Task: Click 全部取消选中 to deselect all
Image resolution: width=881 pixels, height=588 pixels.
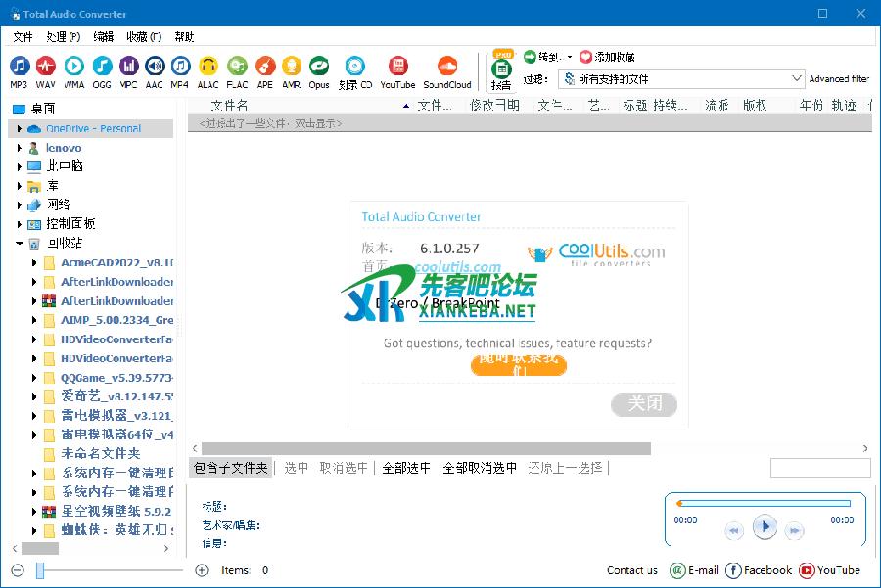Action: (480, 468)
